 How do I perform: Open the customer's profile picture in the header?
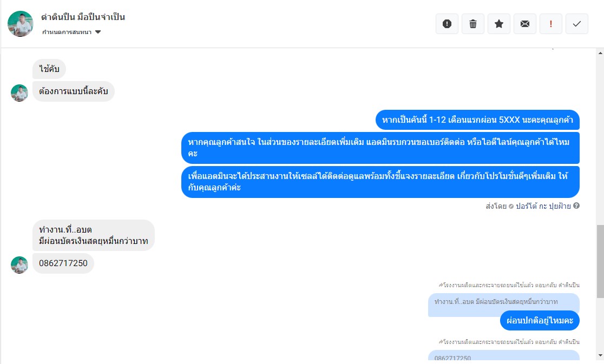click(x=21, y=24)
